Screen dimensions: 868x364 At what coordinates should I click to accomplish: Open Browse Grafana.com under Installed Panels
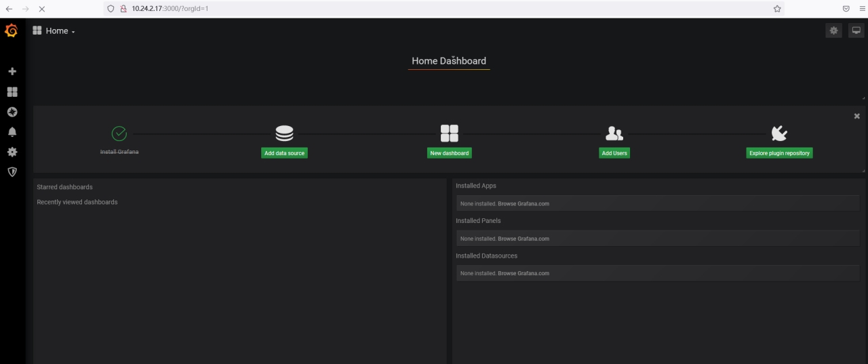point(524,239)
